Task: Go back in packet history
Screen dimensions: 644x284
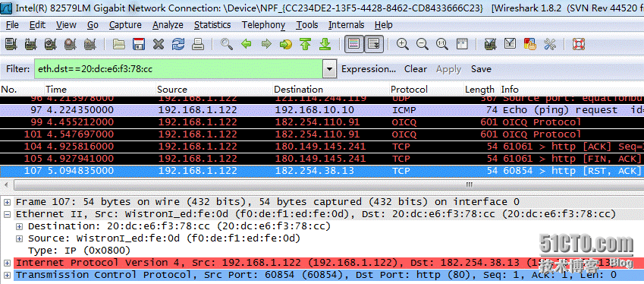Action: [x=247, y=44]
